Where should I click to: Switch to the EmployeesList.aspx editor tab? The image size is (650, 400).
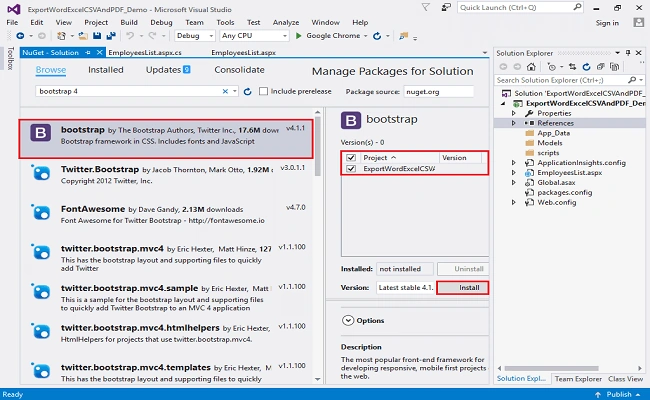click(x=243, y=53)
